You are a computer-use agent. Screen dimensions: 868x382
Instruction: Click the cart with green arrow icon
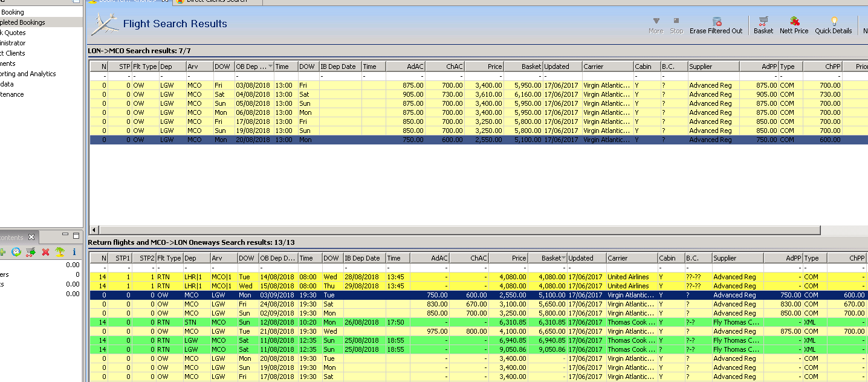point(31,252)
